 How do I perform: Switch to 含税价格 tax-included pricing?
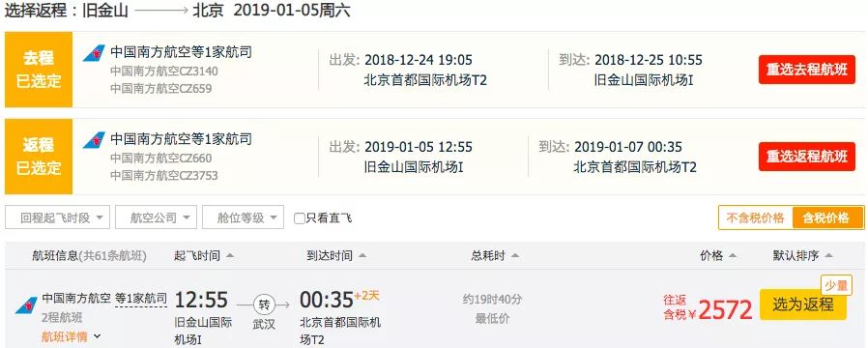pyautogui.click(x=827, y=218)
